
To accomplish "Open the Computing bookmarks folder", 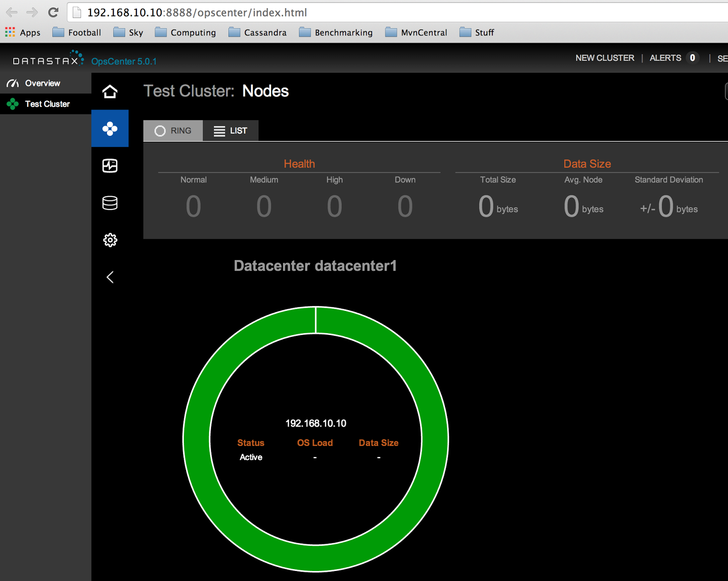I will point(185,32).
